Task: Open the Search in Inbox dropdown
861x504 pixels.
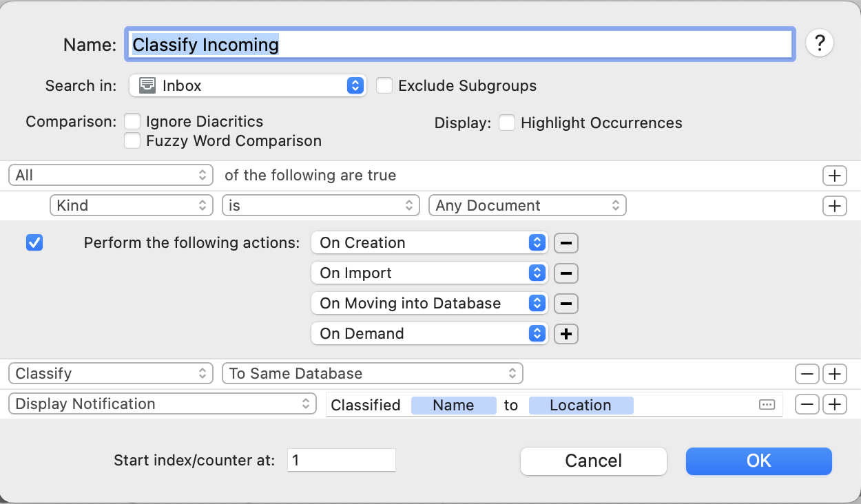Action: [247, 86]
